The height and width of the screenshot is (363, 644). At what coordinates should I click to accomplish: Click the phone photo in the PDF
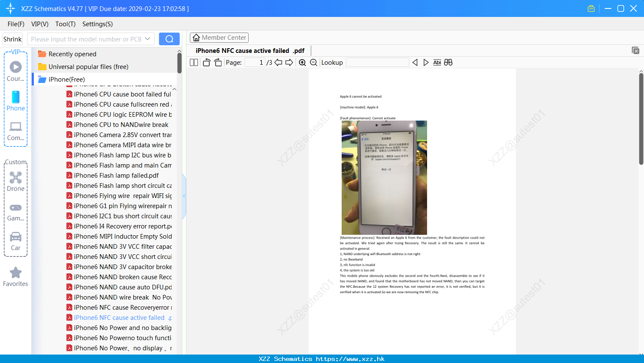coord(384,178)
